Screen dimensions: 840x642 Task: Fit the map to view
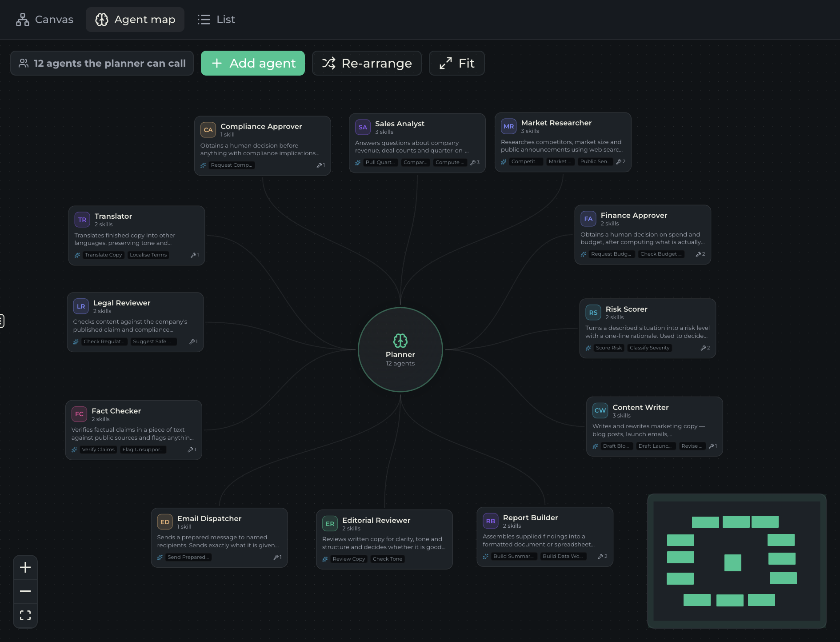coord(456,63)
